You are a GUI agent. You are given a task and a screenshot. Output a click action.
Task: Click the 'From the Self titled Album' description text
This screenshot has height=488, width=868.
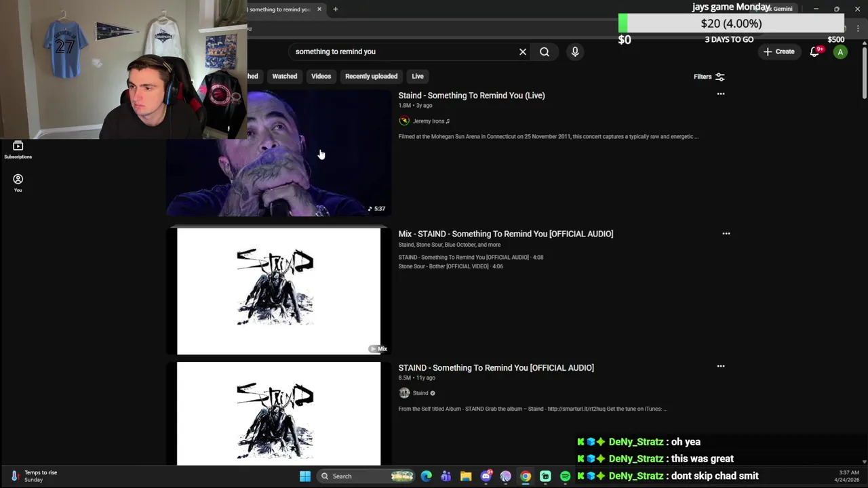532,409
